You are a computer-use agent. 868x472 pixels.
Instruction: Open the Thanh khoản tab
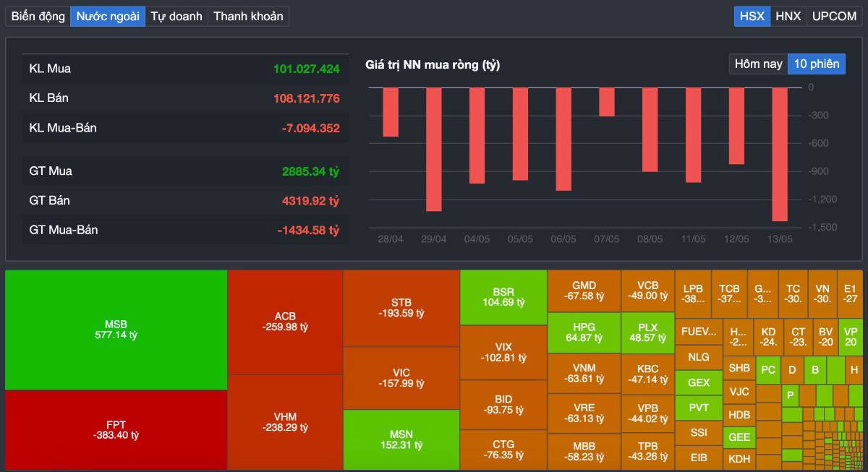(248, 16)
